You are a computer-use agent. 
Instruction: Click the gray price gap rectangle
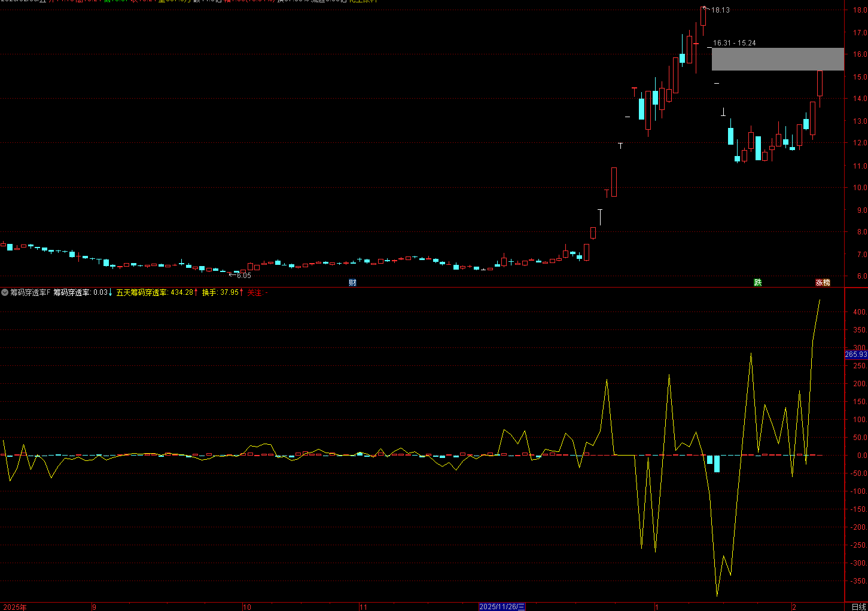tap(778, 59)
